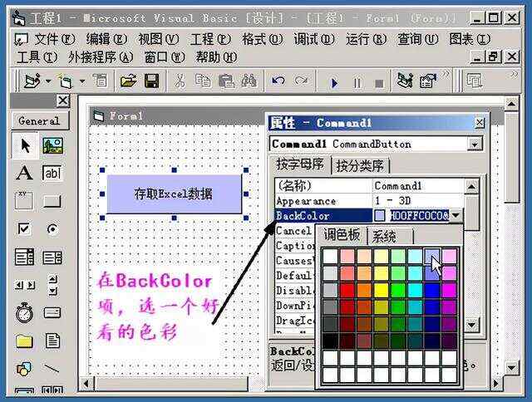Click the General toolbox tab button
The height and width of the screenshot is (402, 532).
[40, 121]
